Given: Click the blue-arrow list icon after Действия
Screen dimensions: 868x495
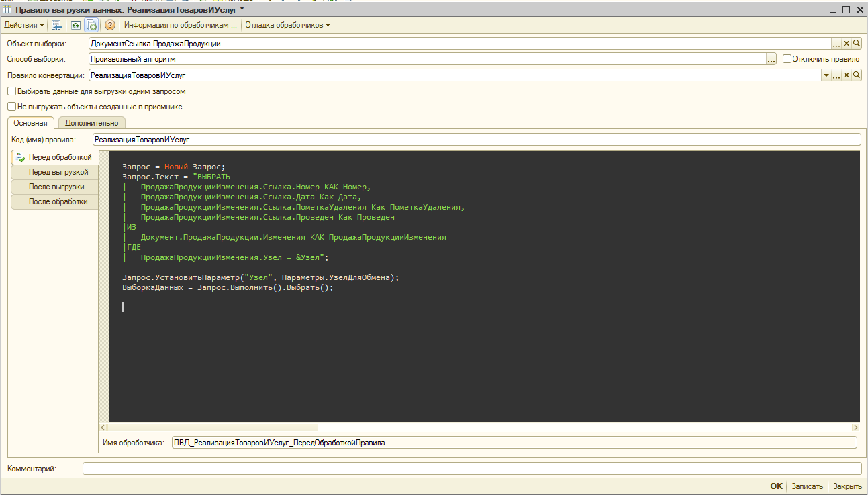Looking at the screenshot, I should pos(57,25).
